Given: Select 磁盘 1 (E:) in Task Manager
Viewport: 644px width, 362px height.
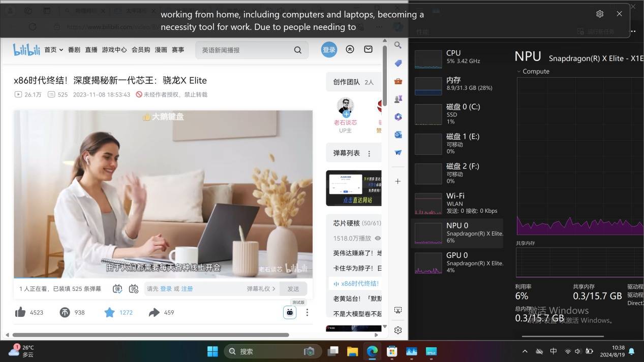Looking at the screenshot, I should click(x=457, y=144).
